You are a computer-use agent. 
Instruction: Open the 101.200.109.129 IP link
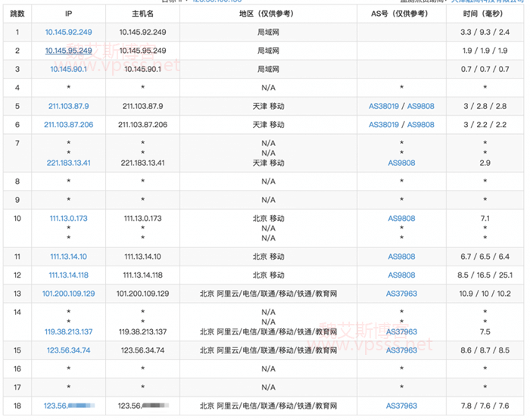click(68, 294)
